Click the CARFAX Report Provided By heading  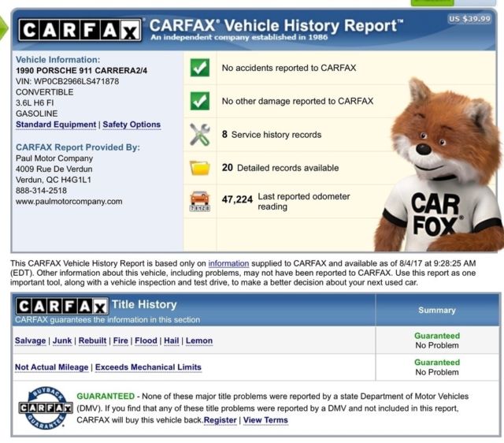click(x=78, y=147)
